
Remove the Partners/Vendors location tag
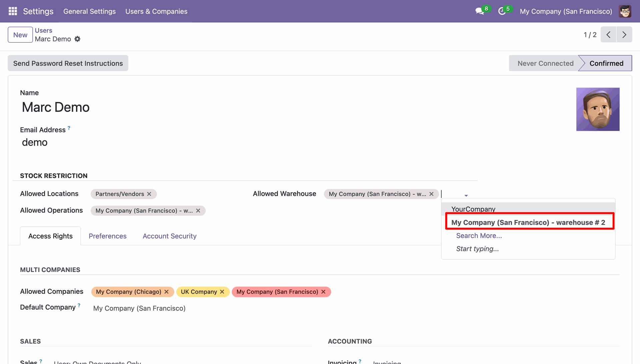(149, 194)
